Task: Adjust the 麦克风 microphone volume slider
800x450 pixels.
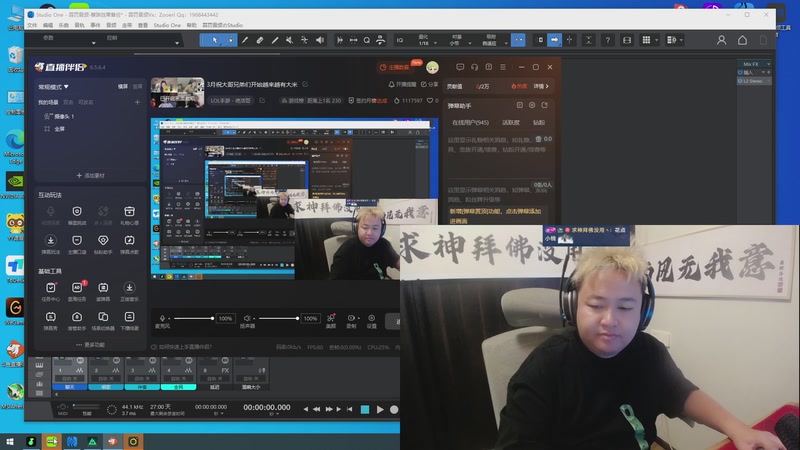Action: 193,318
